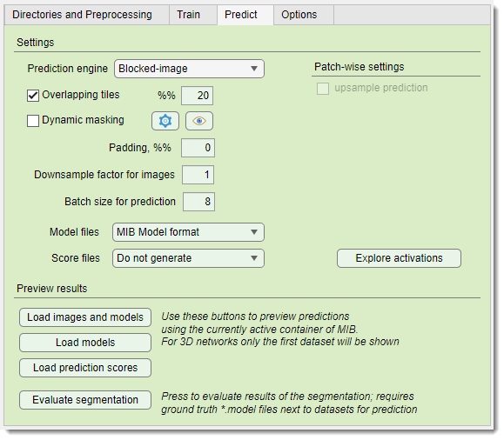Open the Prediction engine dropdown
Image resolution: width=504 pixels, height=440 pixels.
point(189,69)
